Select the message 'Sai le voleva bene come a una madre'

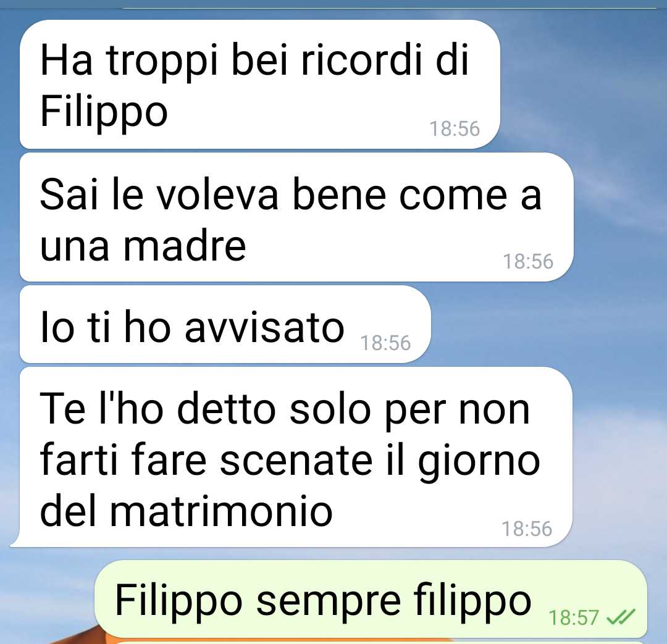point(296,217)
